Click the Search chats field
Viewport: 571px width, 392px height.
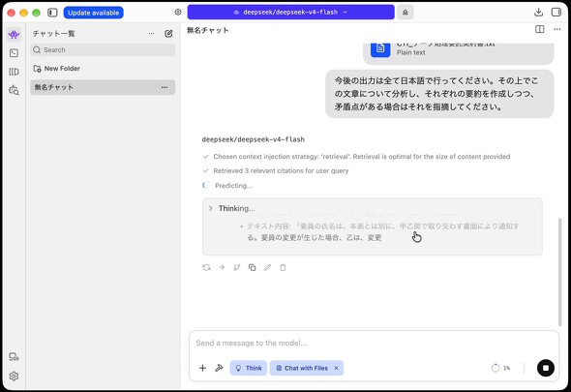(103, 50)
